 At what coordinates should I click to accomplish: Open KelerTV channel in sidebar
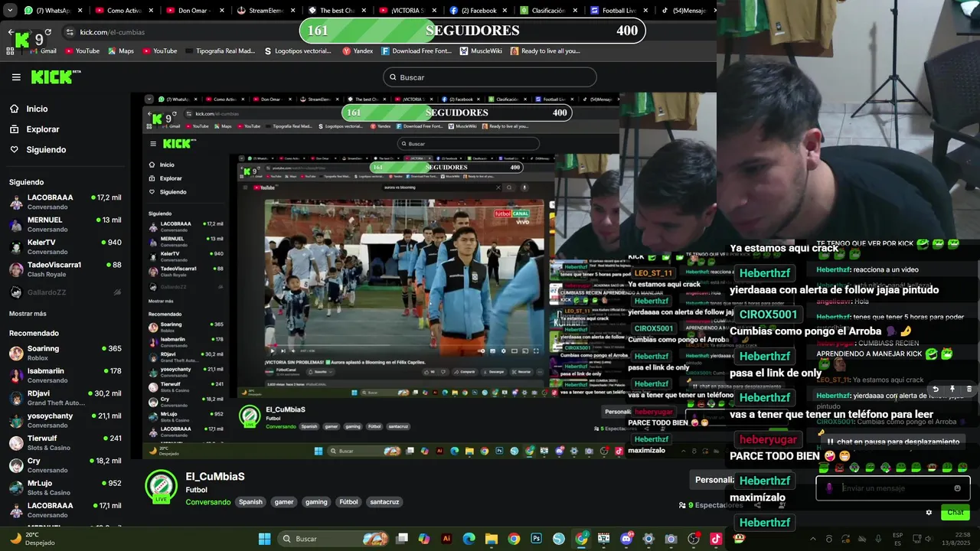(65, 247)
